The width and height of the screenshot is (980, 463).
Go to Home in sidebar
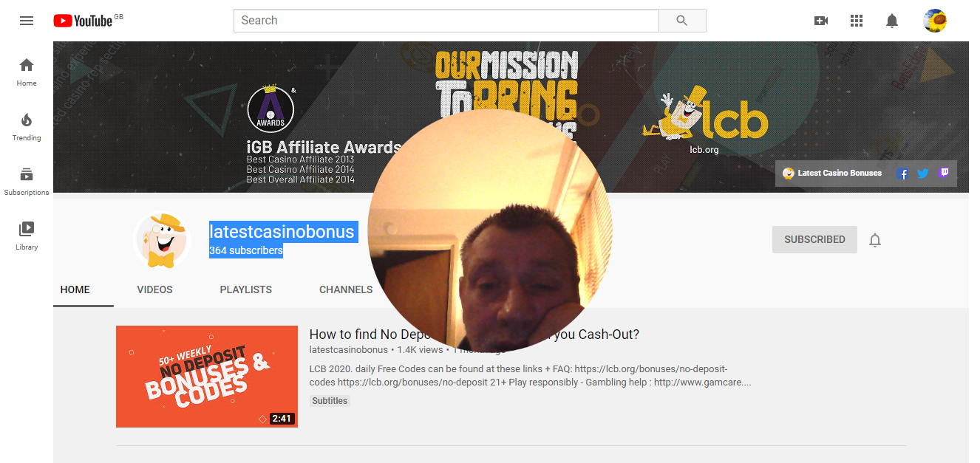coord(27,72)
